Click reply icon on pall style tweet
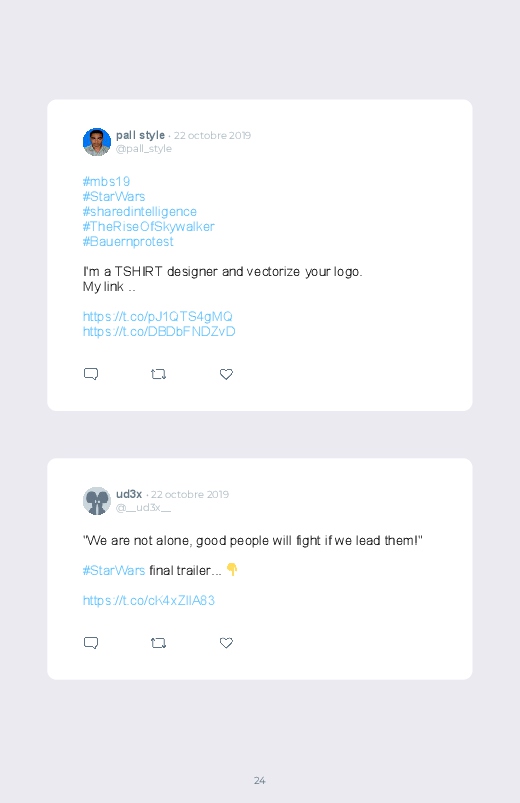 click(x=91, y=374)
